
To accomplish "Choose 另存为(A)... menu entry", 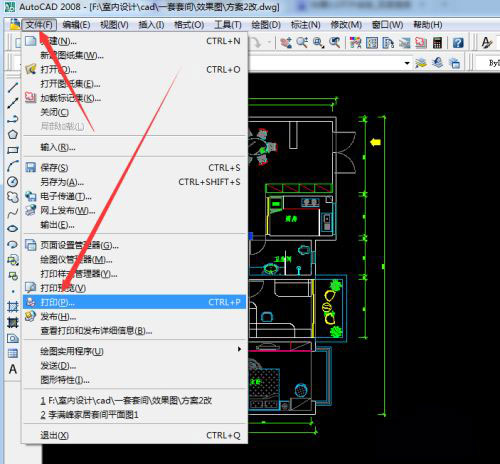I will coord(135,182).
